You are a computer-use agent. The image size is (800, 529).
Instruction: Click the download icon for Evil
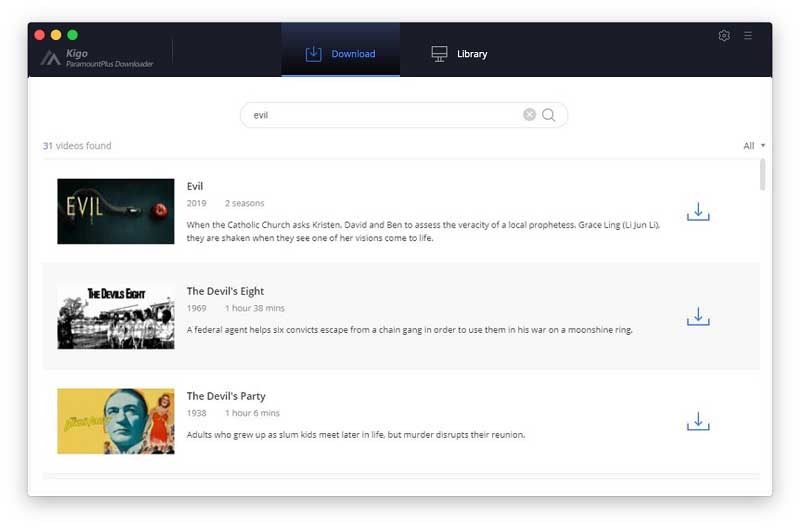click(x=698, y=212)
